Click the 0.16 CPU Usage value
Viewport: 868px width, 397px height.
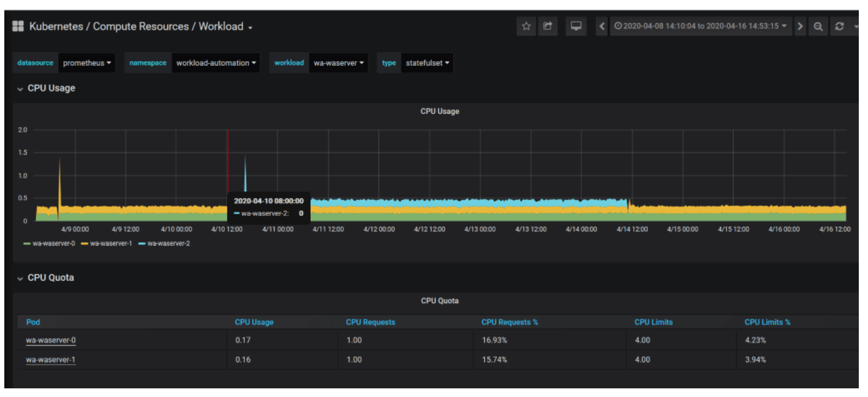point(243,360)
